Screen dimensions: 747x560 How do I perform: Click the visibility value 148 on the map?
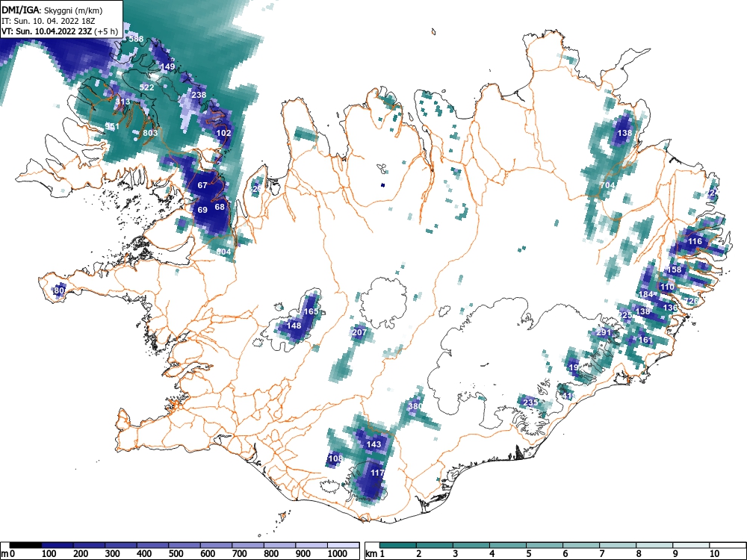[294, 326]
